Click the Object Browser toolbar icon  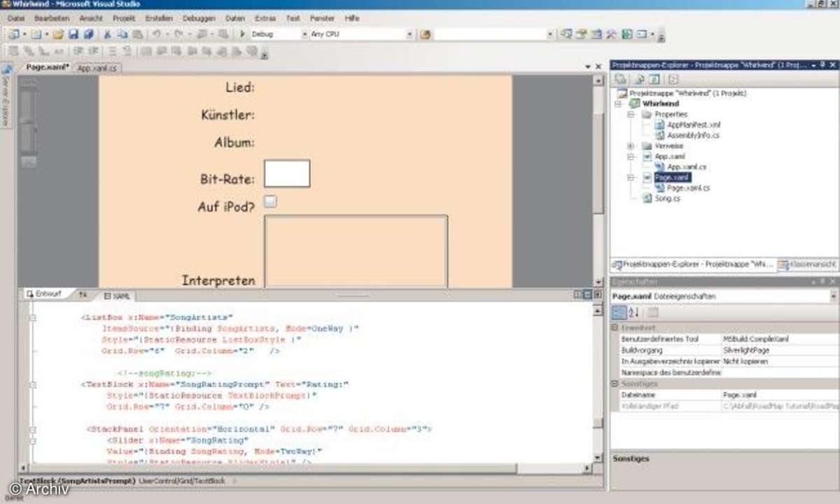pos(596,34)
